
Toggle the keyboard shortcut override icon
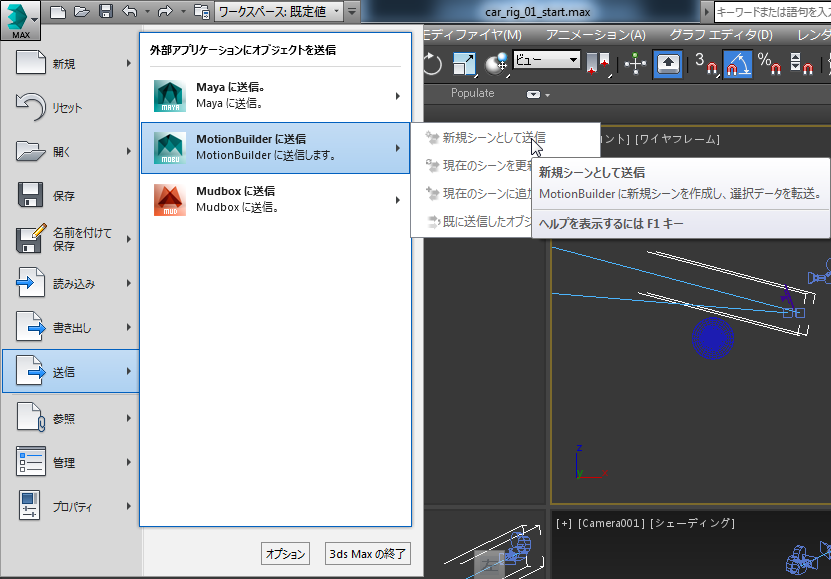point(668,65)
